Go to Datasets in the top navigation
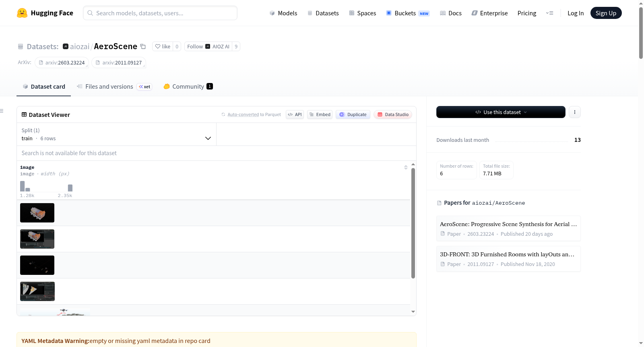644x347 pixels. coord(323,13)
